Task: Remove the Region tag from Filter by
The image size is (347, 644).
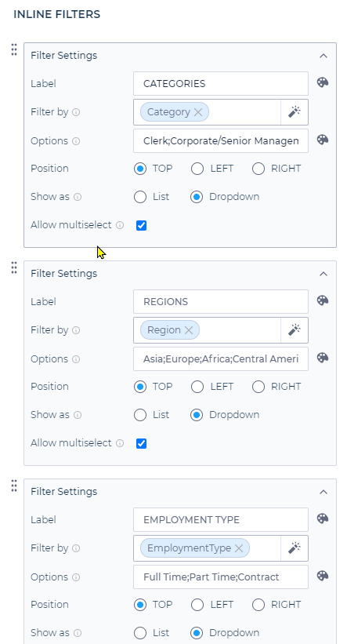Action: pos(189,330)
